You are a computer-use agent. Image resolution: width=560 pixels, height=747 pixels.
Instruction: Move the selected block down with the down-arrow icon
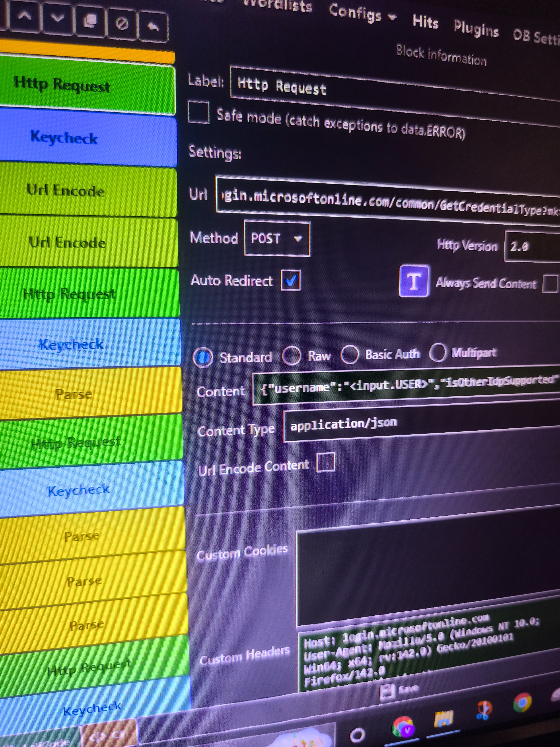tap(58, 19)
